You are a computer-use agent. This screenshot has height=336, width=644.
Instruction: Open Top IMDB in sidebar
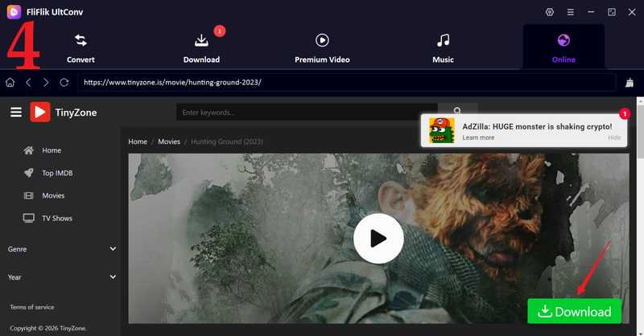coord(57,173)
